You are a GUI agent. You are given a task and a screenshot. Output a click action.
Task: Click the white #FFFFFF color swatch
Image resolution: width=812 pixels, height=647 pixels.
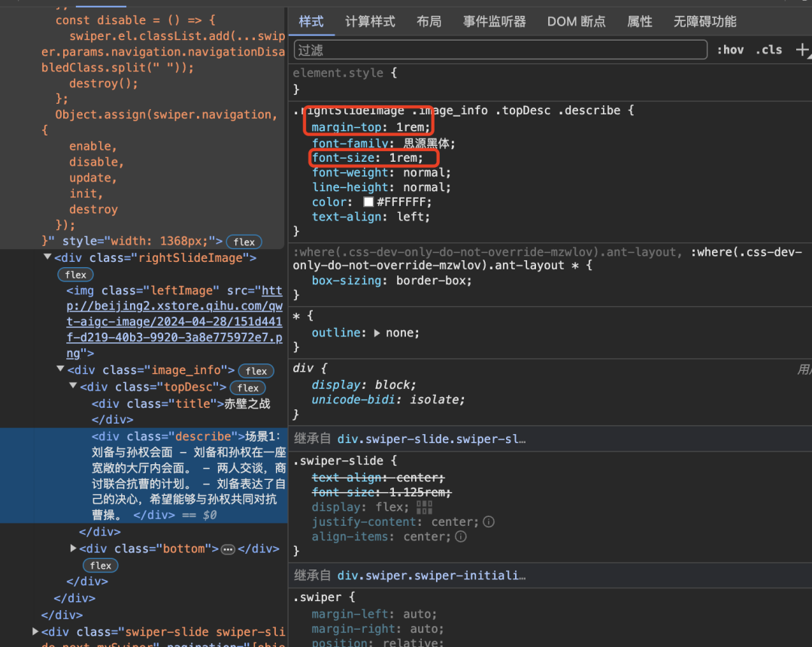368,201
